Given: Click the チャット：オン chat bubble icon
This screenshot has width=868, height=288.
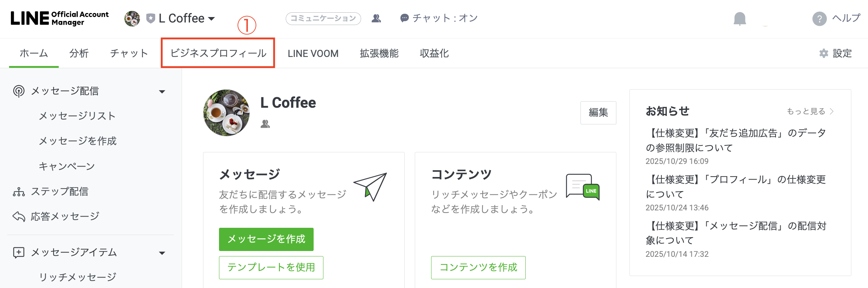Looking at the screenshot, I should coord(404,18).
